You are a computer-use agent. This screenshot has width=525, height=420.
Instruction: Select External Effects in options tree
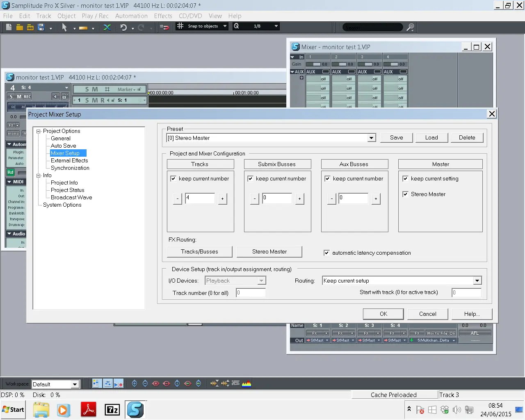click(69, 161)
